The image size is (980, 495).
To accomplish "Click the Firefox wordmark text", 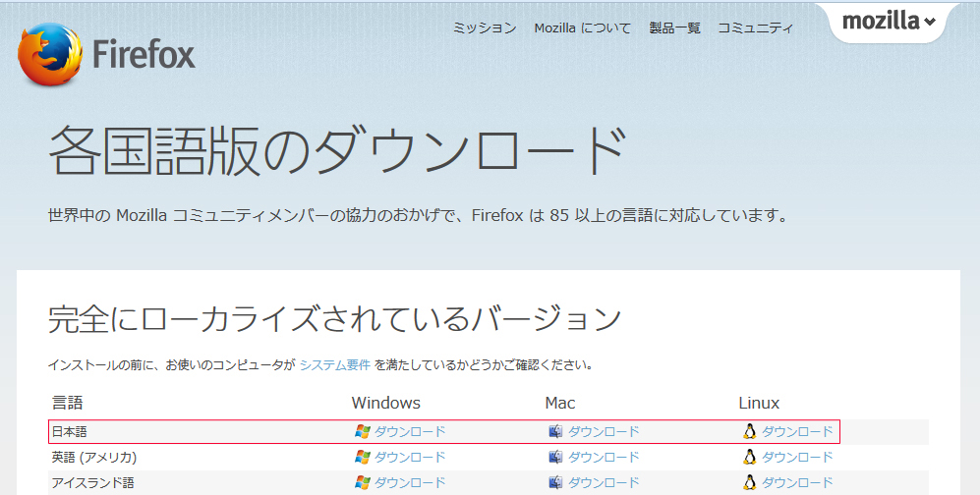I will tap(144, 54).
